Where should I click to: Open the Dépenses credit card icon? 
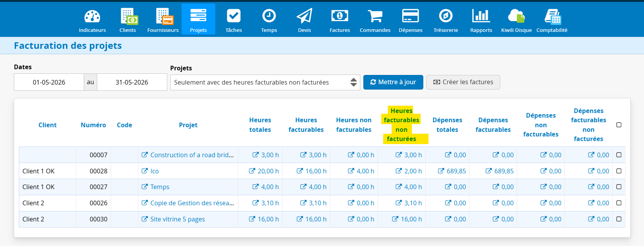[411, 16]
